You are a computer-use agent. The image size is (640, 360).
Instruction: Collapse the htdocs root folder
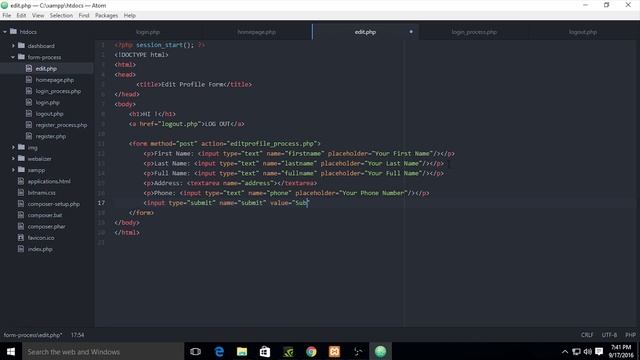(5, 31)
